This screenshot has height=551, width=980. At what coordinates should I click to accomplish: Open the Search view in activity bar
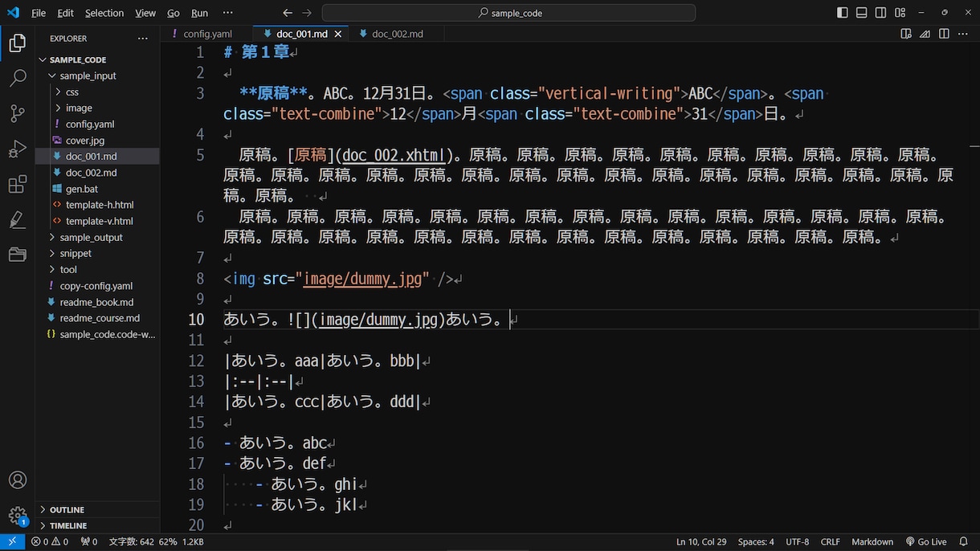pyautogui.click(x=17, y=78)
